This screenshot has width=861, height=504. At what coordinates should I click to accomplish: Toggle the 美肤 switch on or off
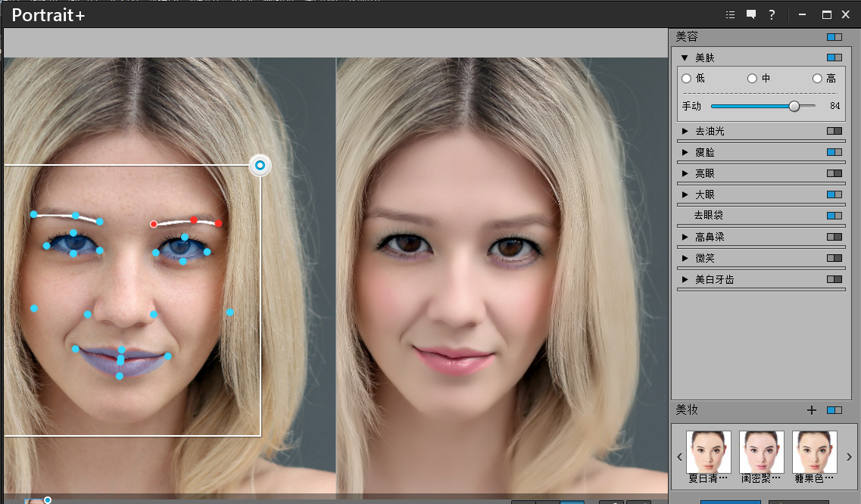point(834,57)
